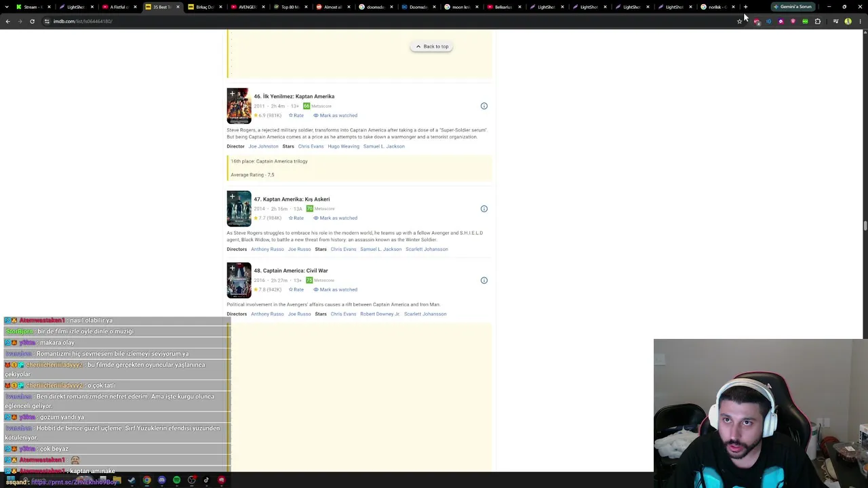Open info icon for Captain America: Civil War
This screenshot has width=868, height=488.
[x=484, y=281]
